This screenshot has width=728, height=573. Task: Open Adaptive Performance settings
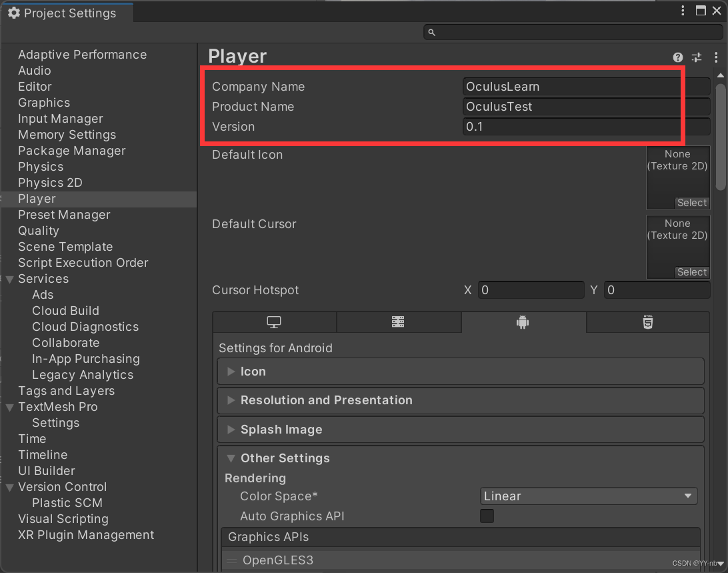click(82, 55)
